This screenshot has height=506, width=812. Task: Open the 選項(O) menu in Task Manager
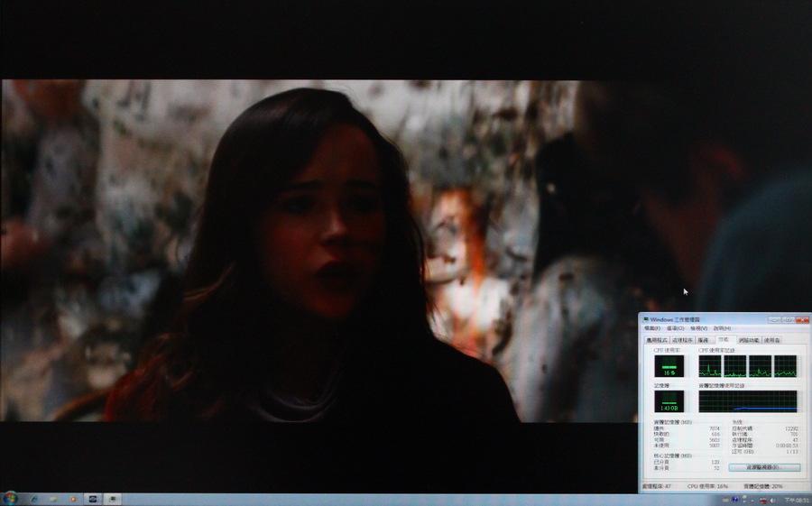pyautogui.click(x=675, y=328)
